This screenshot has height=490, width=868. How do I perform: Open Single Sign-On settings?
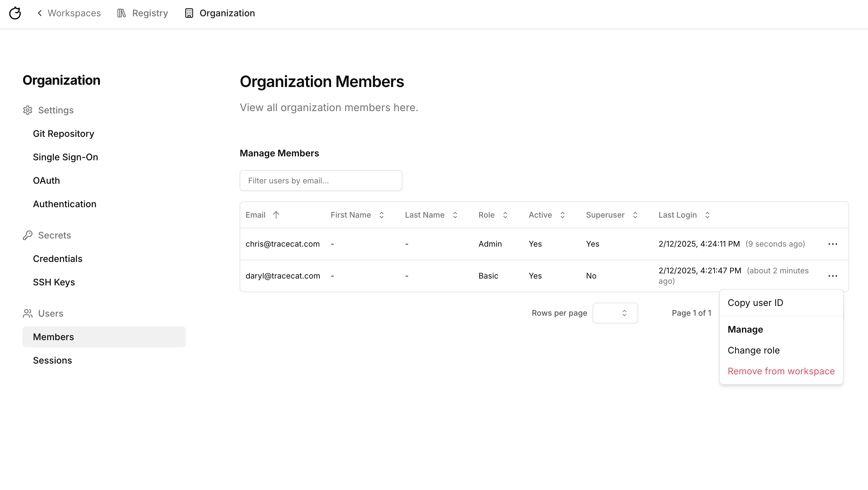tap(65, 157)
